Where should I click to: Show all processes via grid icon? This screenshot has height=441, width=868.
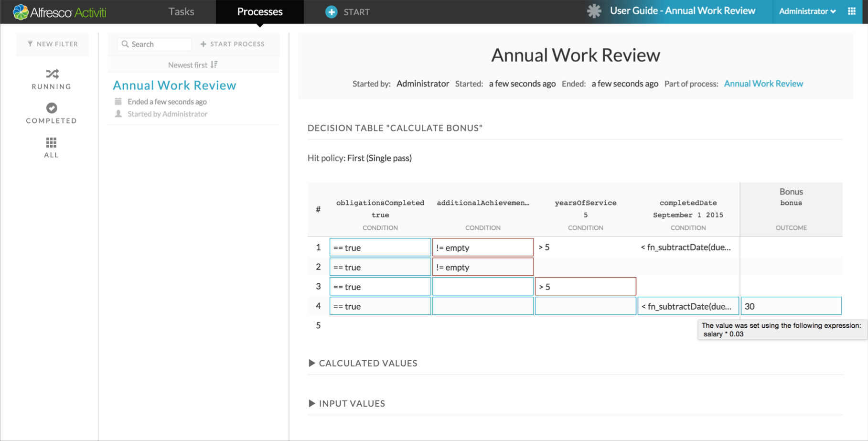(51, 142)
